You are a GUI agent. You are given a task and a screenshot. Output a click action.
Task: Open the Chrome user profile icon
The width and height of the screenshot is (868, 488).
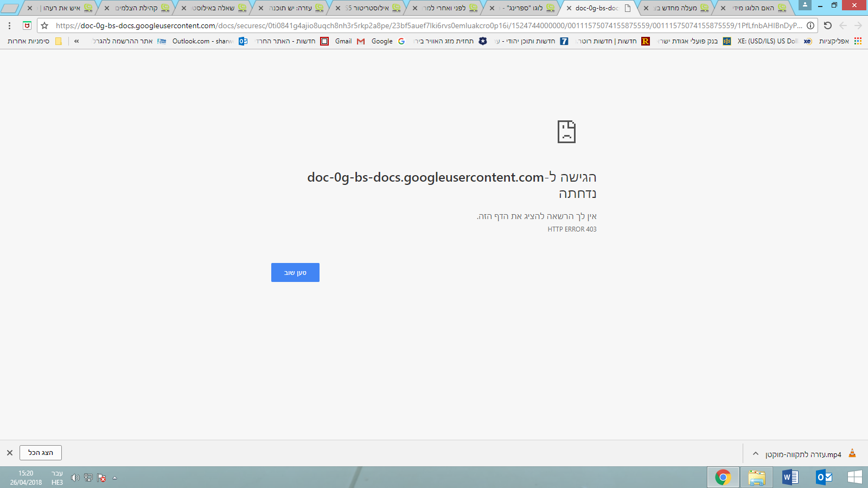click(x=805, y=5)
